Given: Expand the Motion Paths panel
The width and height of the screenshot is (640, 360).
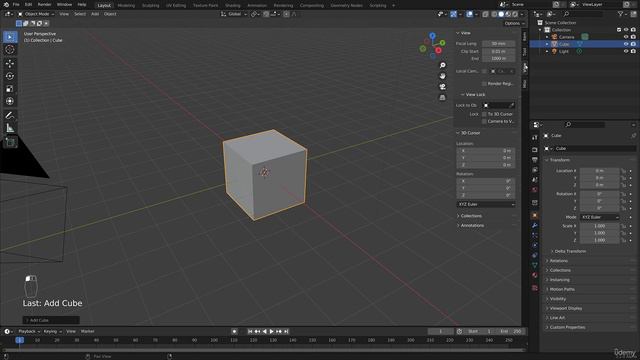Looking at the screenshot, I should [562, 289].
